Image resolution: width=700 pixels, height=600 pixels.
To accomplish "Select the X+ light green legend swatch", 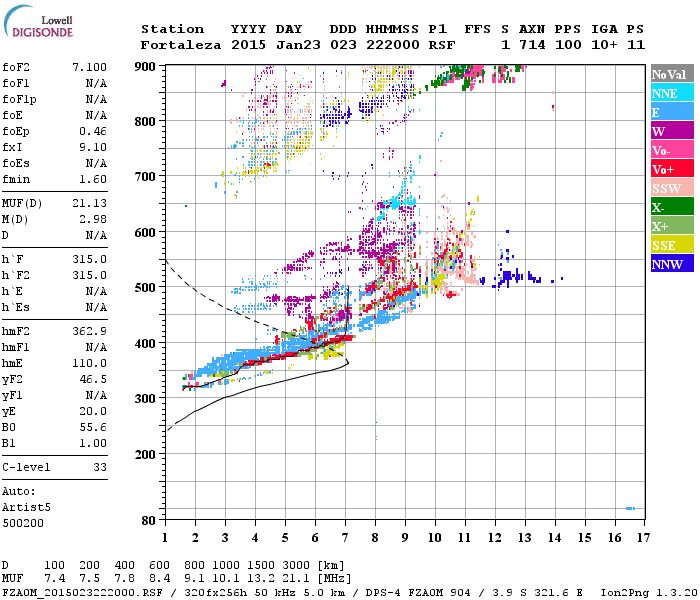I will pyautogui.click(x=672, y=226).
